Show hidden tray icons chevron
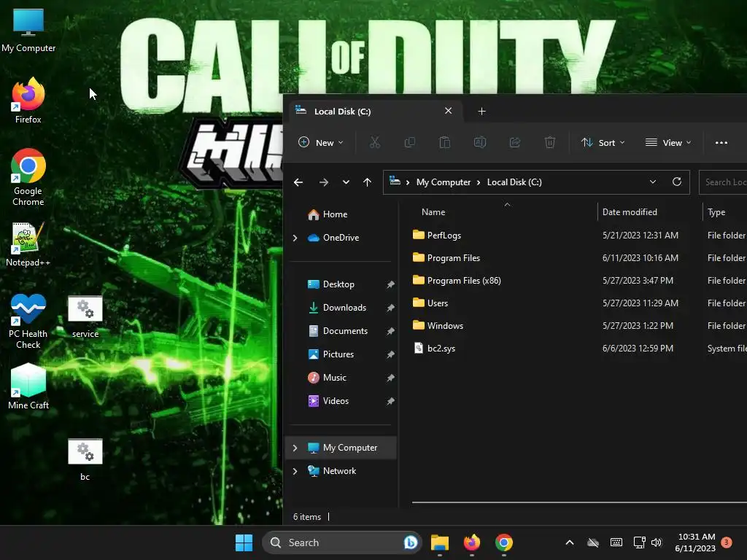 pos(569,542)
